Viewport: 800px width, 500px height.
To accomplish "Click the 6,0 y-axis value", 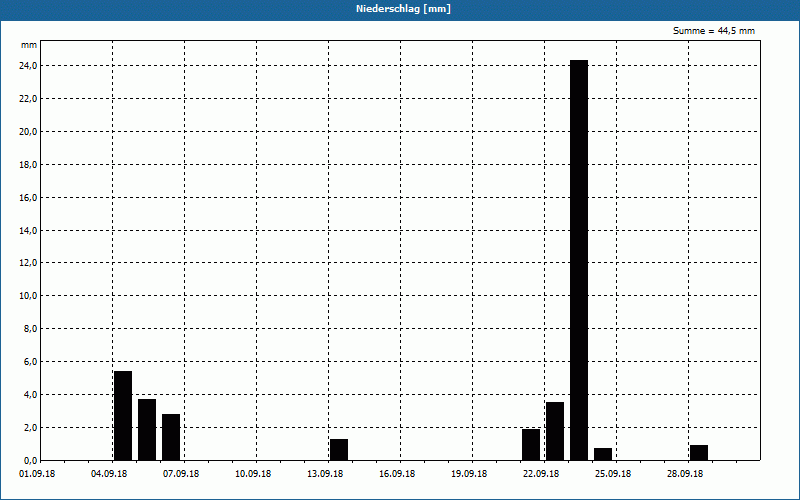I will point(30,362).
